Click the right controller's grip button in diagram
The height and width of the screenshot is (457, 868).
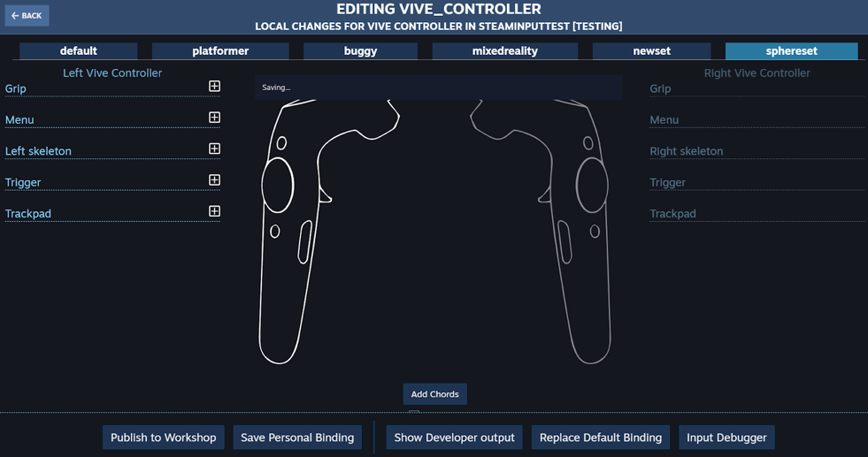[x=565, y=242]
